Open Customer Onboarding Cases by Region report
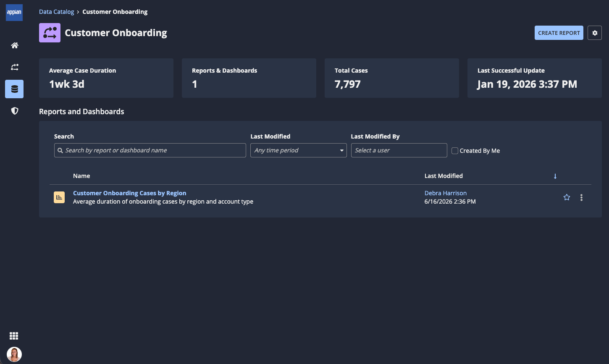This screenshot has width=609, height=364. [130, 193]
